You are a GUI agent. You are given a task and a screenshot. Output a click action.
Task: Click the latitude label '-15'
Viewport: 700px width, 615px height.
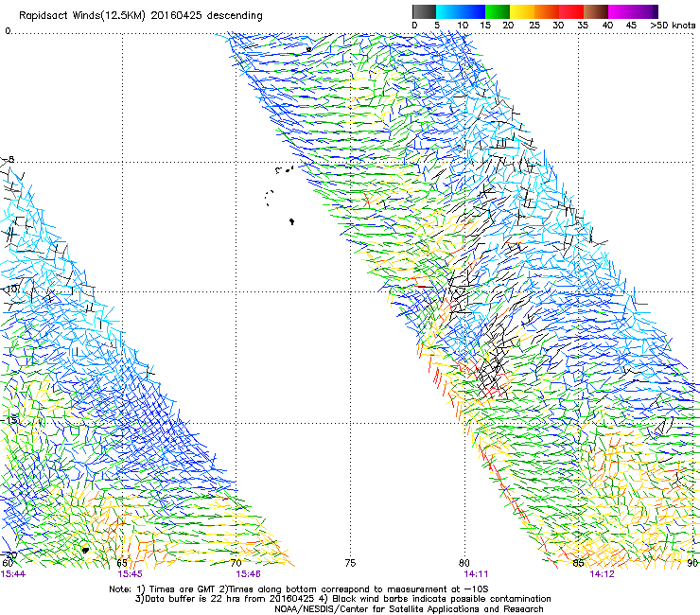pos(9,420)
